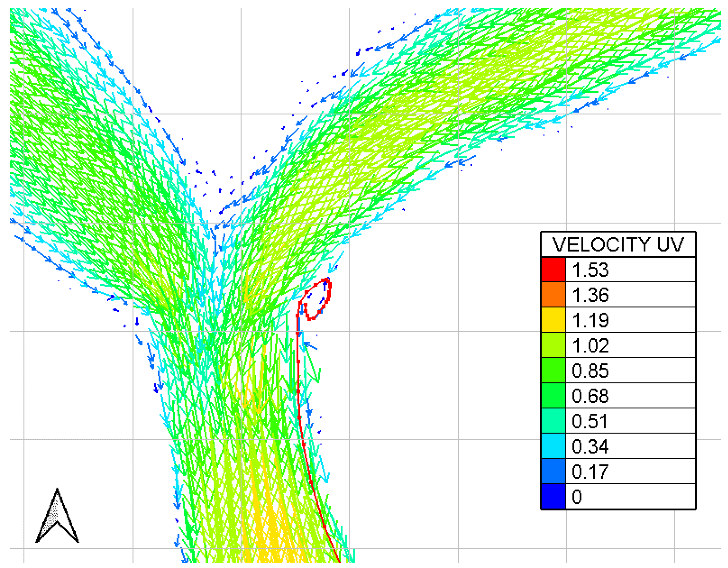Click the yellow-green 1.02 legend swatch
The image size is (728, 568).
[x=553, y=345]
